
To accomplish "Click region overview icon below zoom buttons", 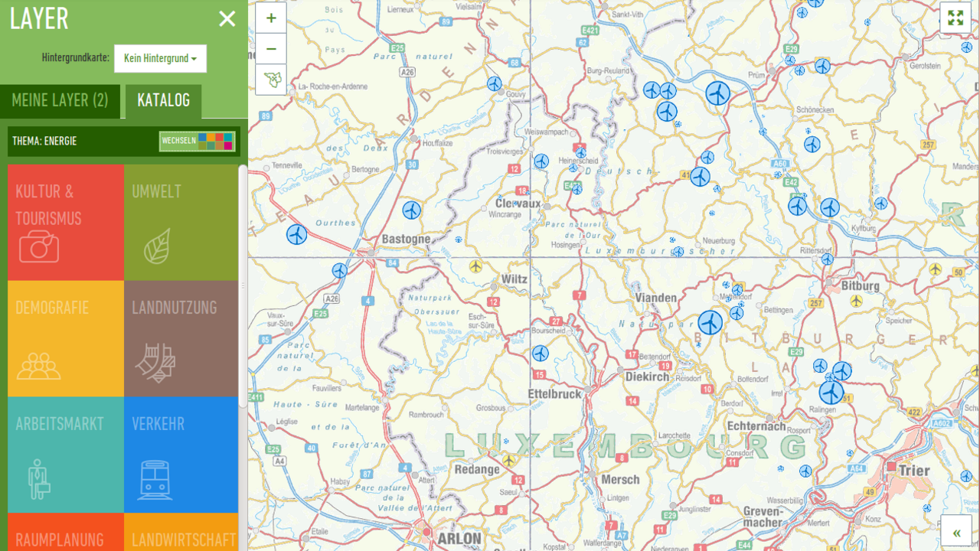I will [x=271, y=80].
